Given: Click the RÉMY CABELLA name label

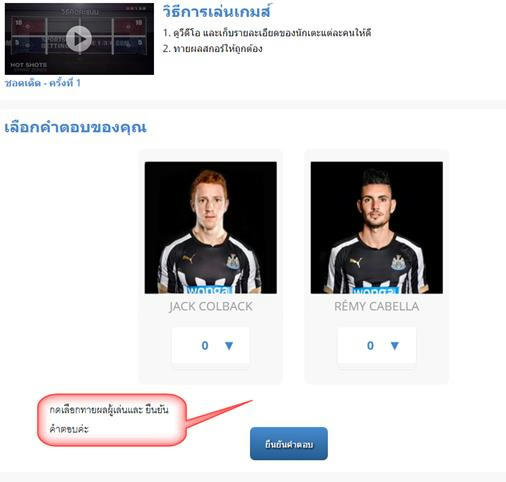Looking at the screenshot, I should click(x=377, y=306).
